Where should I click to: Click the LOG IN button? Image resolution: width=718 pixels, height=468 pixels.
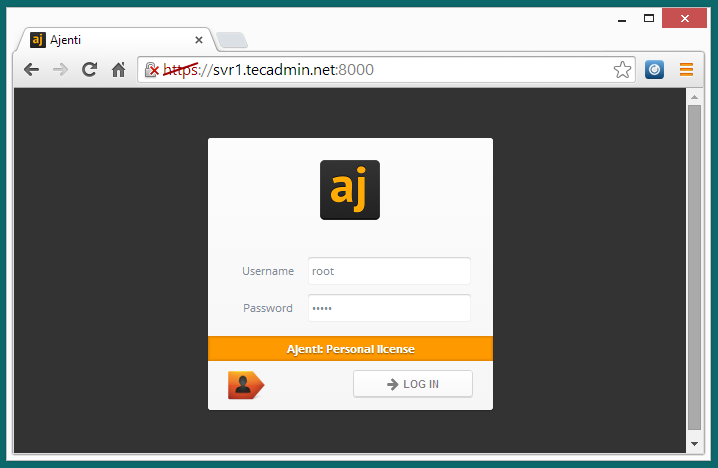[x=413, y=384]
